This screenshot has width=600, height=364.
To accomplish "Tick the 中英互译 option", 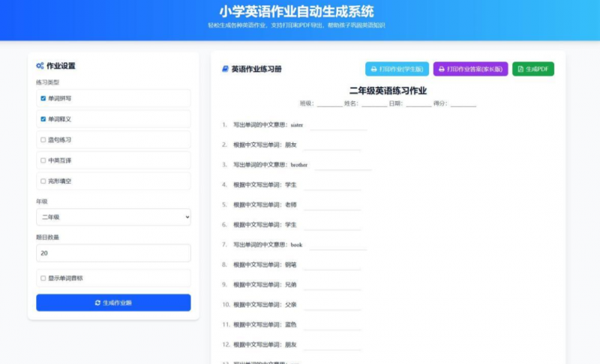I will [43, 160].
